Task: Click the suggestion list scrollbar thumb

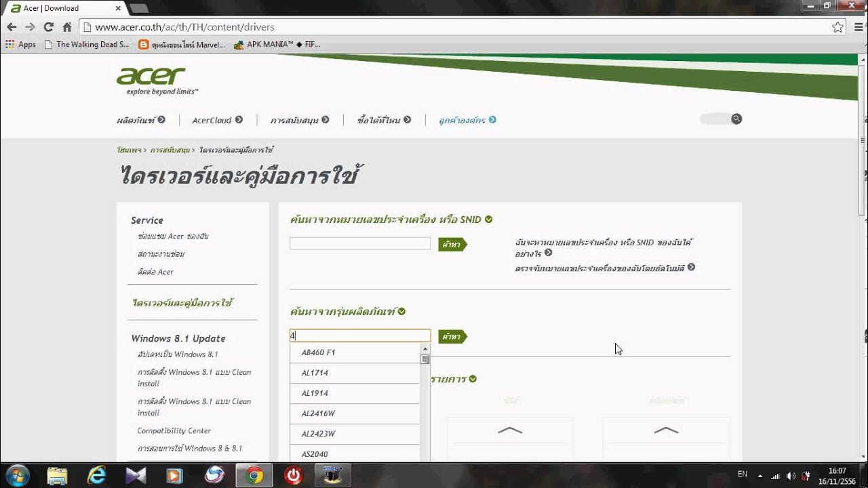Action: pos(425,359)
